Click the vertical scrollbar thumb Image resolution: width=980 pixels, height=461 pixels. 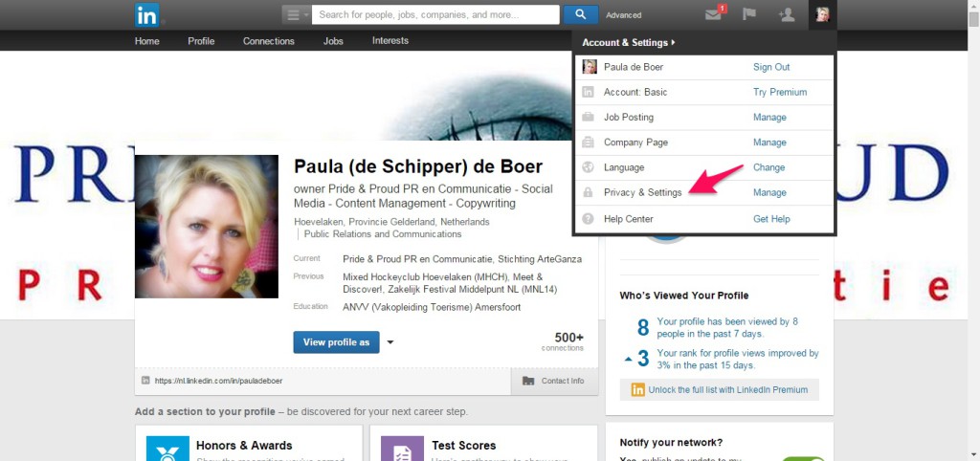pyautogui.click(x=973, y=19)
